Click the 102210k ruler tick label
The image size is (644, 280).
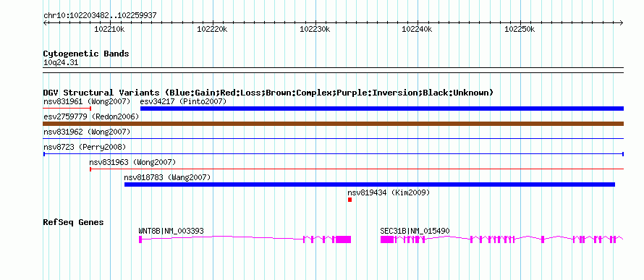click(109, 29)
